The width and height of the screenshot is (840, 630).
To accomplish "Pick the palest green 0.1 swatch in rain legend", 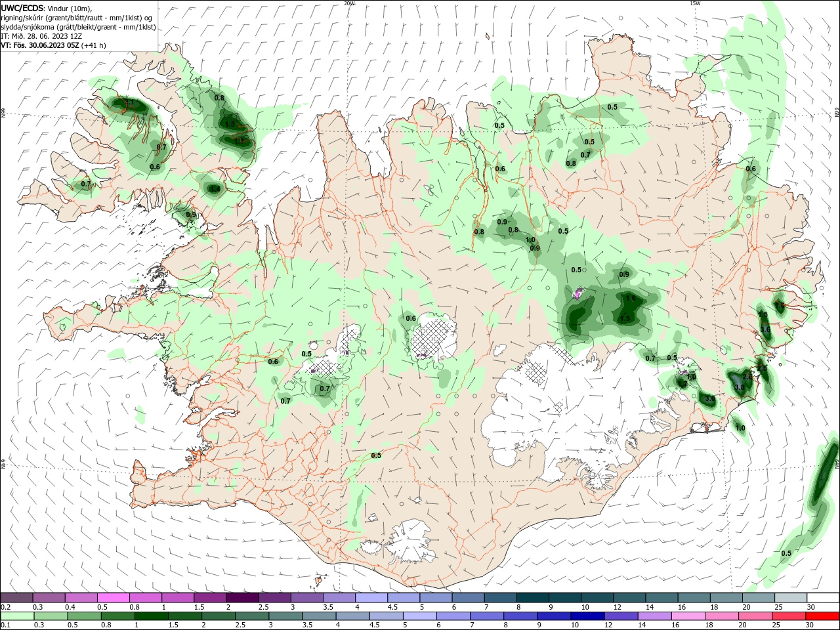I will click(16, 616).
